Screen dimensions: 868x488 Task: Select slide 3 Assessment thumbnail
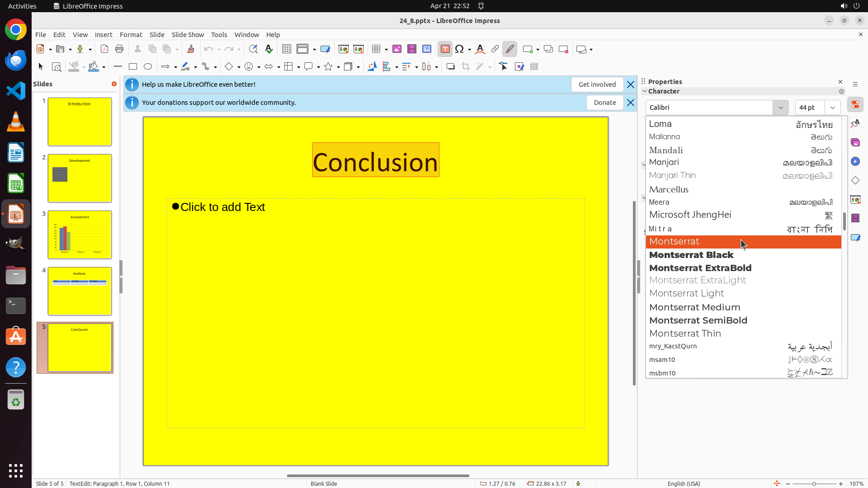80,235
